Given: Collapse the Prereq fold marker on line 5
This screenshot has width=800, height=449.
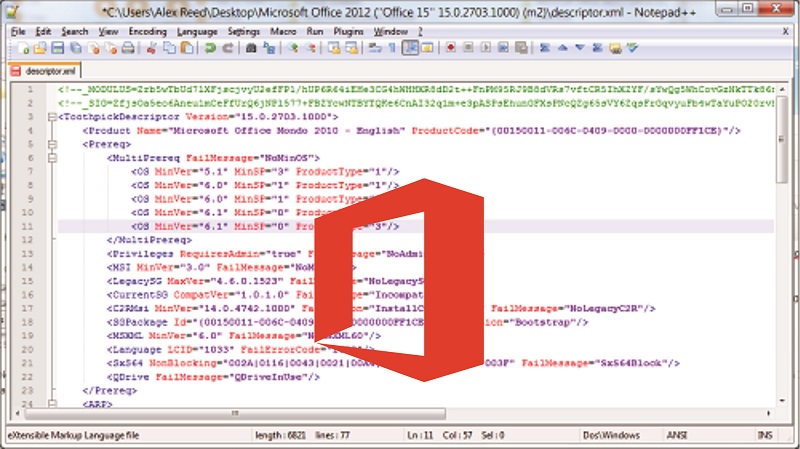Looking at the screenshot, I should tap(52, 144).
